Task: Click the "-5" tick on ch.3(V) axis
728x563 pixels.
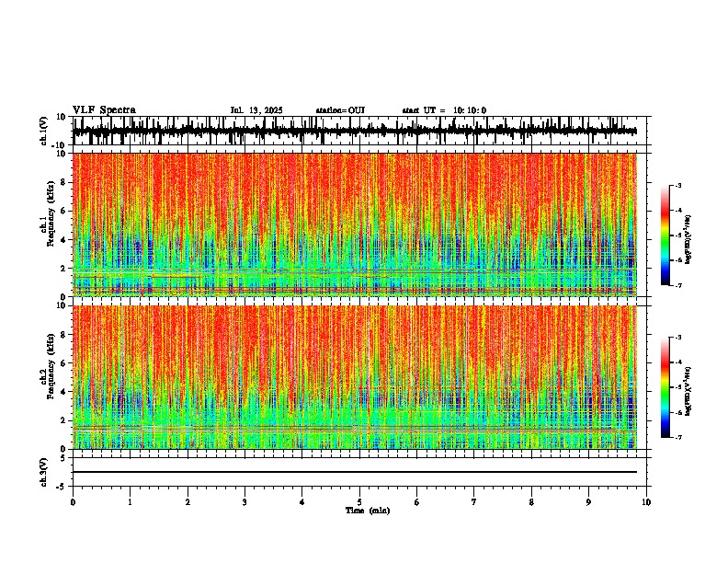Action: (63, 487)
